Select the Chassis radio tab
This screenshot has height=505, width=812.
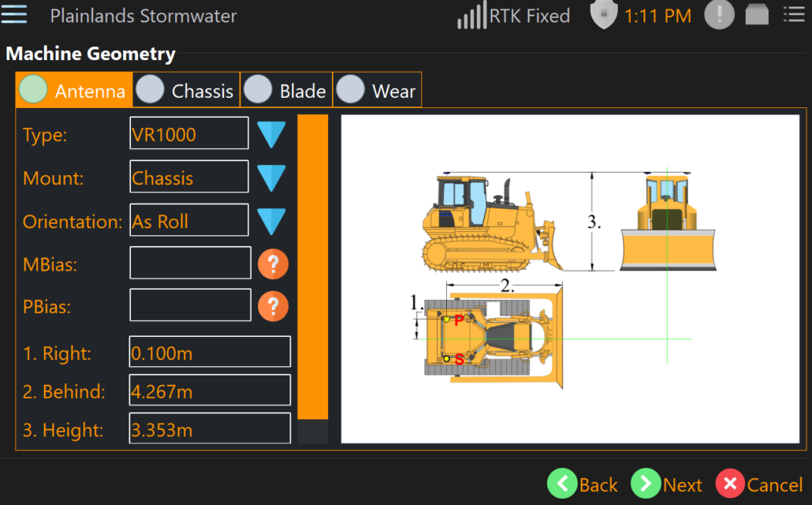tap(186, 91)
